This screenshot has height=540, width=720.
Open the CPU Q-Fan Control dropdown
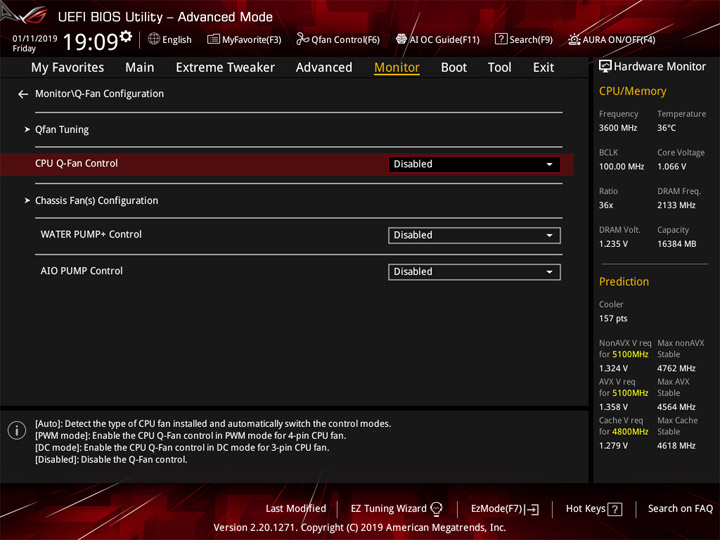pyautogui.click(x=474, y=164)
